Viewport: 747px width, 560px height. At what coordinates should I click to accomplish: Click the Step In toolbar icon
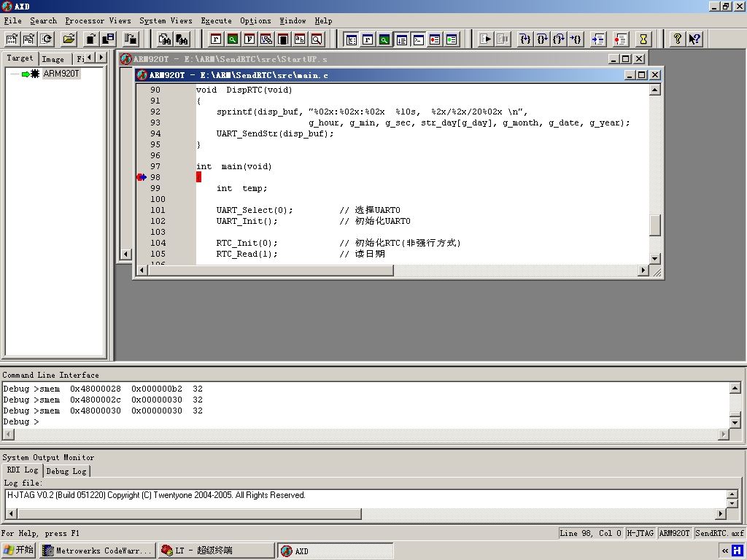525,39
